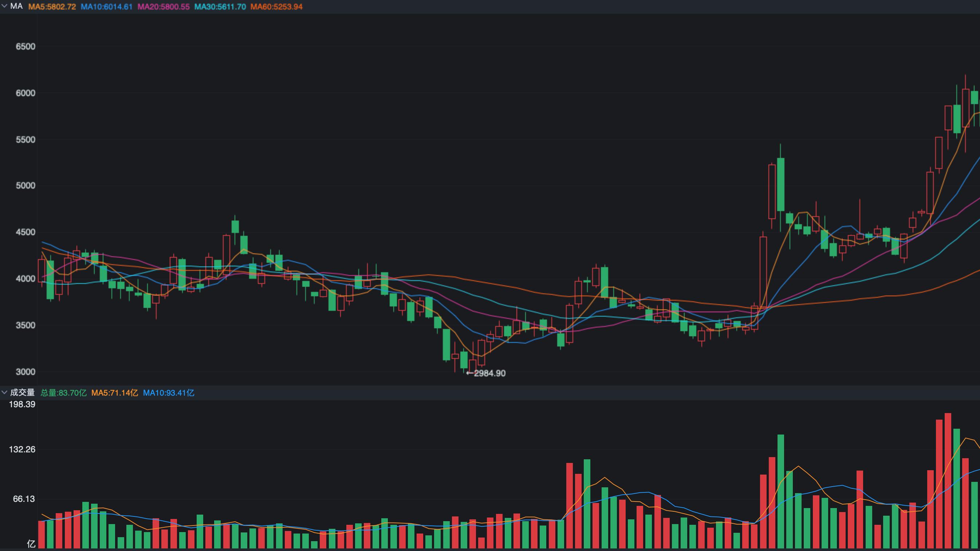Screen dimensions: 980x551
Task: Click the 198.39 volume axis label
Action: 22,405
